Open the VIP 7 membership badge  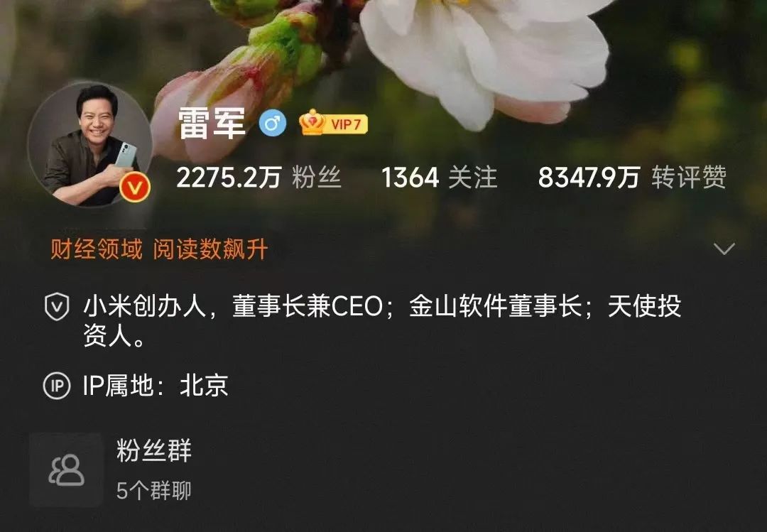pyautogui.click(x=333, y=123)
